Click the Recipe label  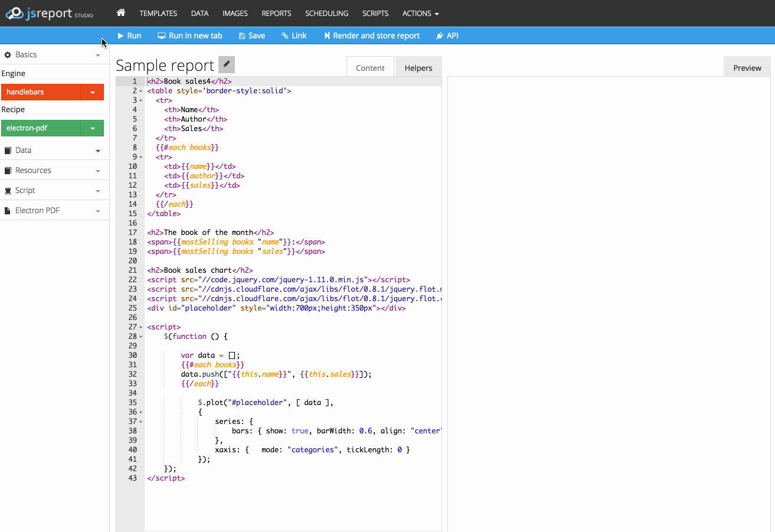click(x=13, y=110)
